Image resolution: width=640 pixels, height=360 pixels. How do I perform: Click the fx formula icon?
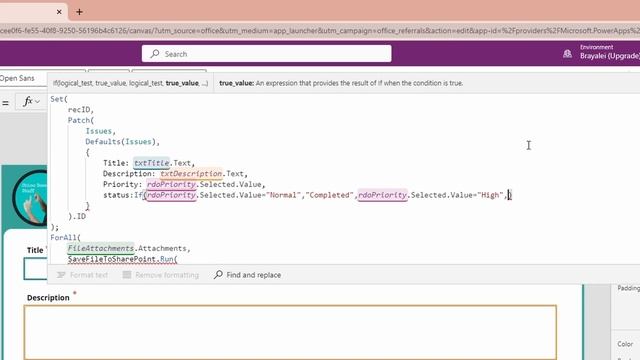pyautogui.click(x=28, y=101)
